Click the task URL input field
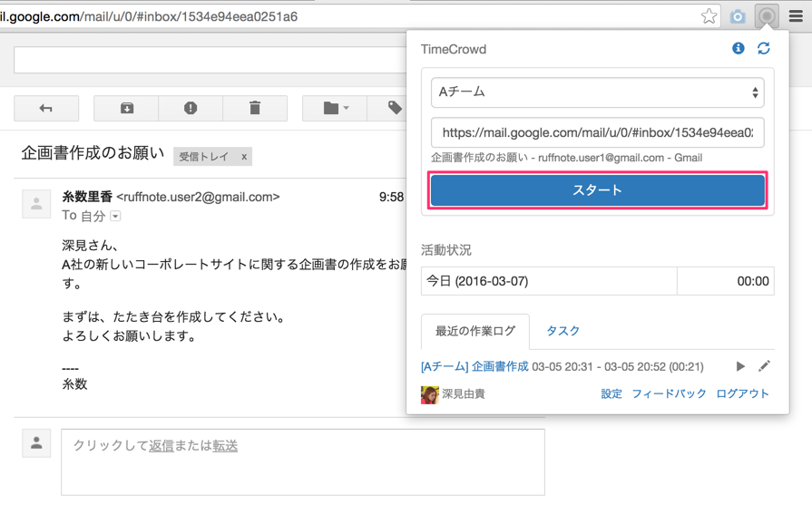This screenshot has width=812, height=514. coord(597,132)
